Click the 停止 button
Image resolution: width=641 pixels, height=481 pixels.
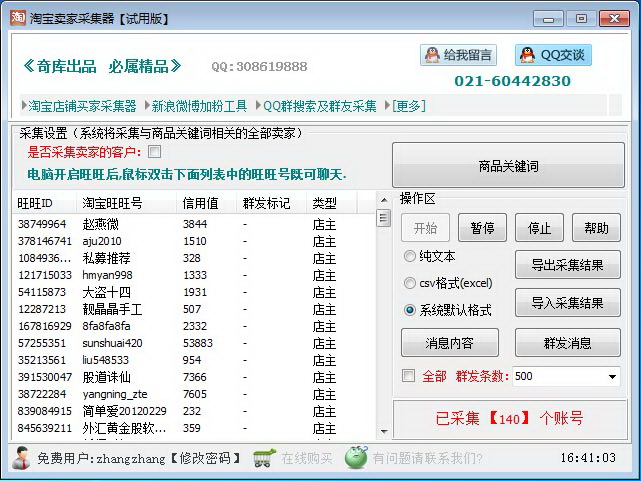[x=539, y=228]
